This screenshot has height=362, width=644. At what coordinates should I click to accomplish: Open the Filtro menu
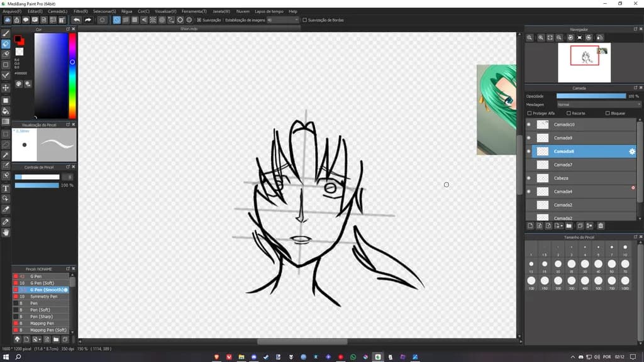[80, 11]
